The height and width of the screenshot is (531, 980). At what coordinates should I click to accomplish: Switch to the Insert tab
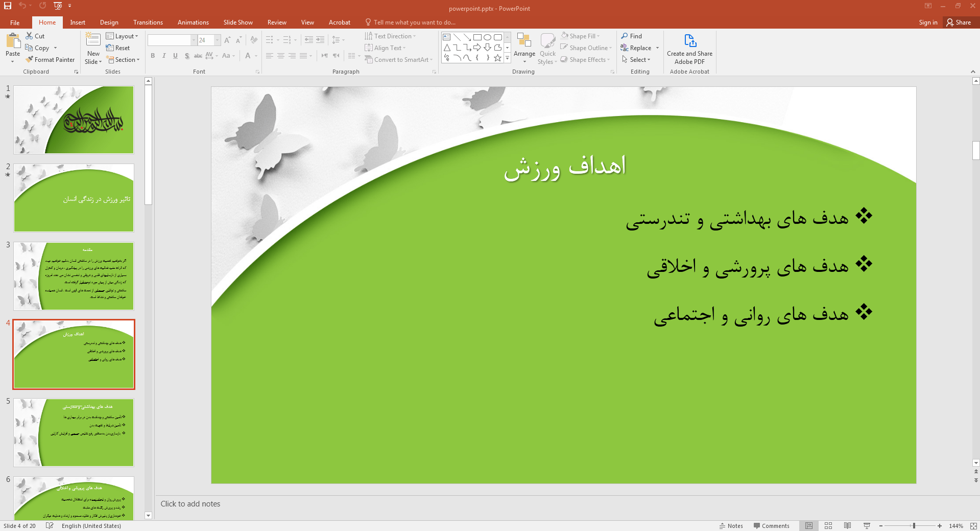pos(78,22)
